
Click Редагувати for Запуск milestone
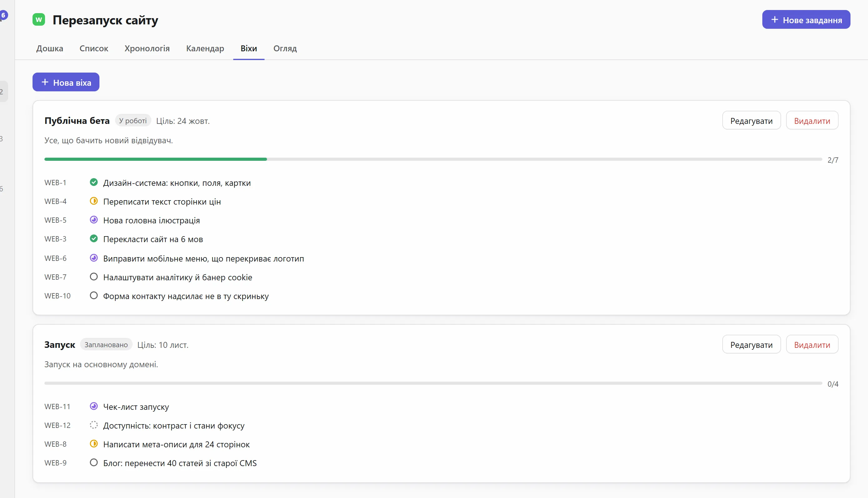coord(751,345)
